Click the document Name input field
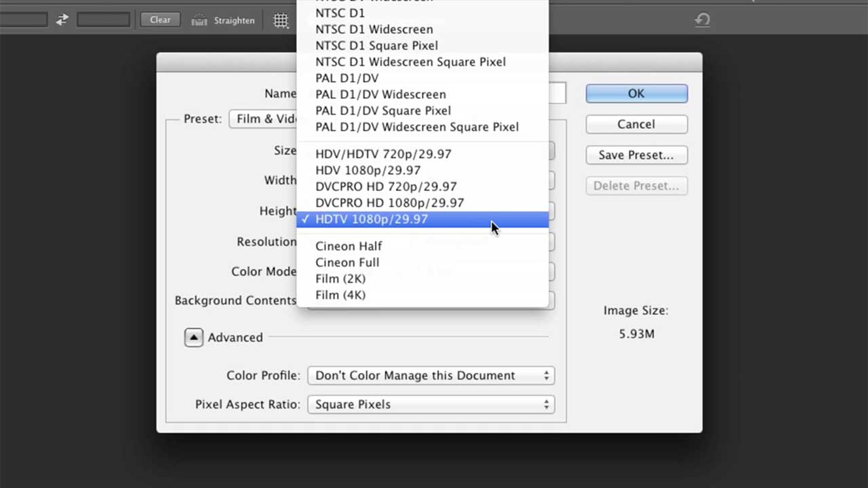Viewport: 868px width, 488px height. (x=557, y=93)
